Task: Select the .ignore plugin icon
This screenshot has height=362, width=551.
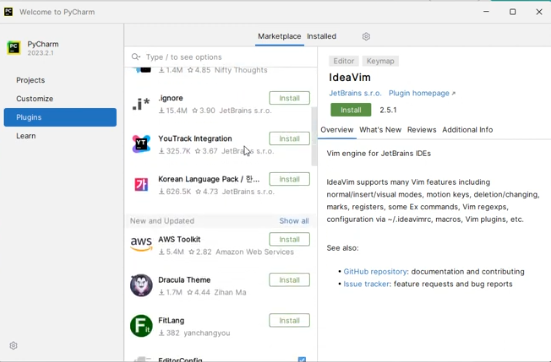Action: (141, 104)
